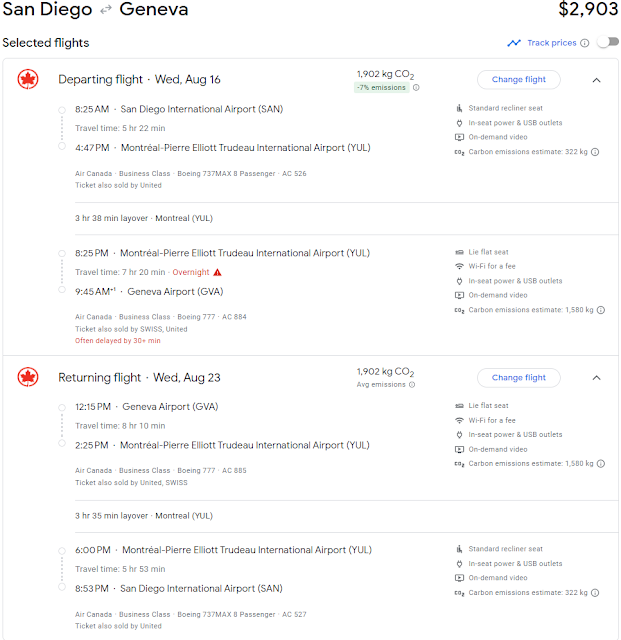Click In-seat power outlet icon for AC 526
This screenshot has width=621, height=640.
(459, 123)
